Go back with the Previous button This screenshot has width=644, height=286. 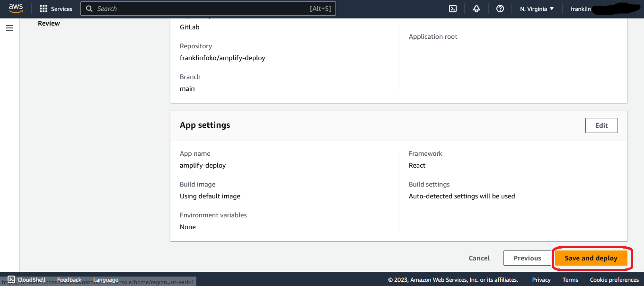527,258
